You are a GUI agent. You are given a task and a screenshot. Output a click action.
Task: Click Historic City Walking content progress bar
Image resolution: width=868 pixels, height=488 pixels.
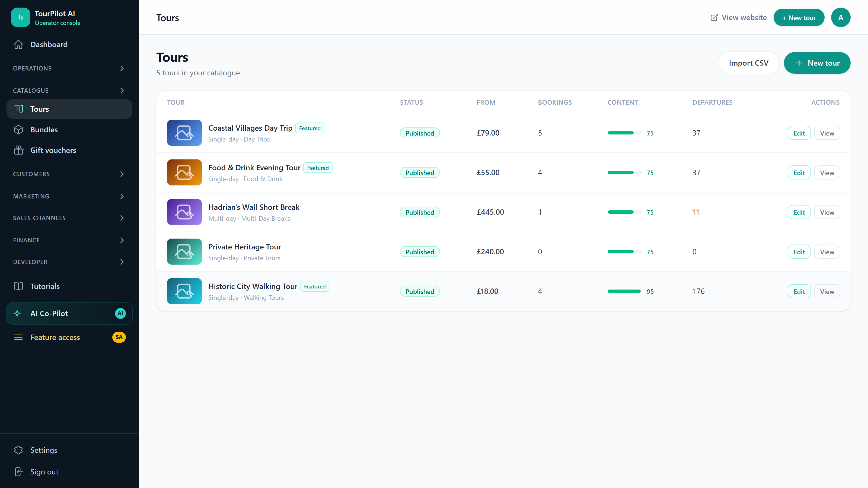click(x=625, y=291)
